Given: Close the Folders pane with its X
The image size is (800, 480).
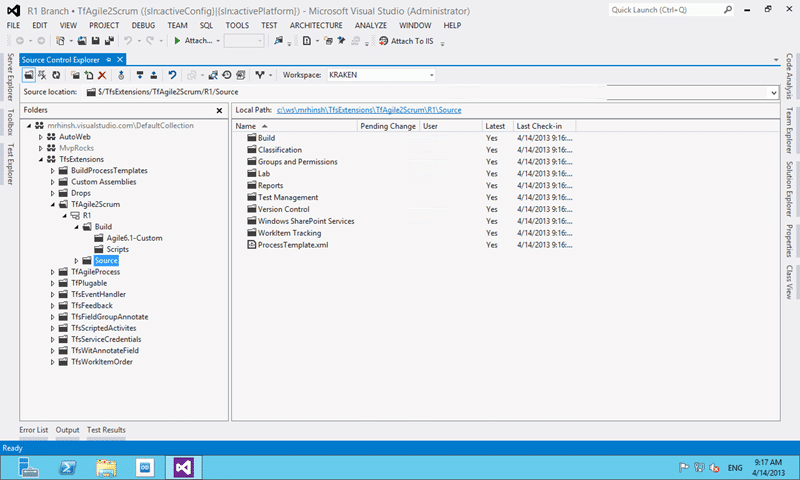Looking at the screenshot, I should pyautogui.click(x=219, y=110).
